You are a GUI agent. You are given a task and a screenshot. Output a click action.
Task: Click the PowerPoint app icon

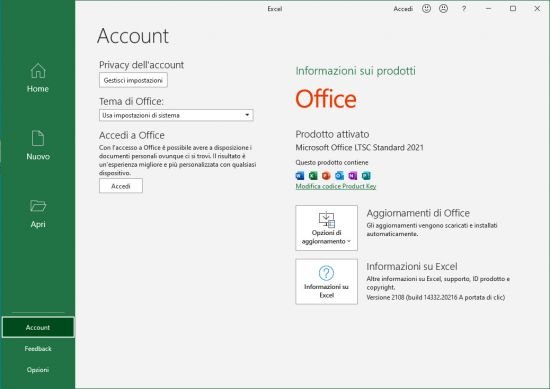coord(326,175)
